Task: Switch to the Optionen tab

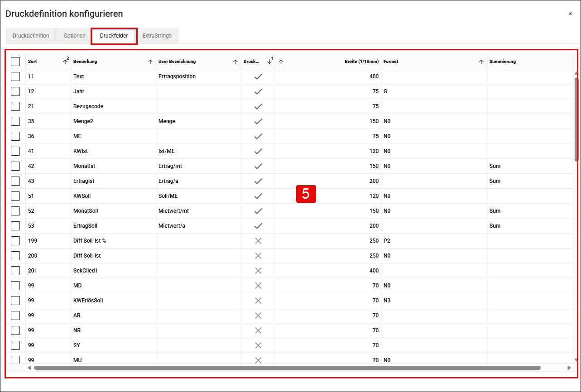Action: coord(74,36)
